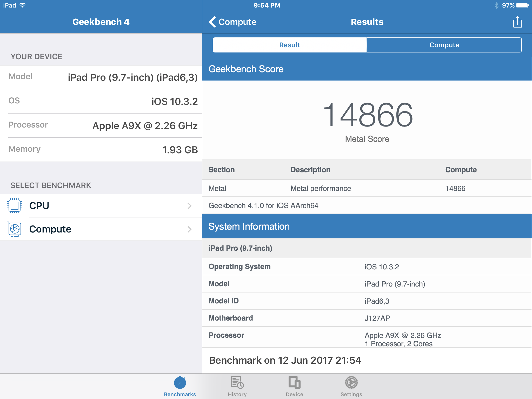This screenshot has width=532, height=399.
Task: Tap the Section column header
Action: 221,170
